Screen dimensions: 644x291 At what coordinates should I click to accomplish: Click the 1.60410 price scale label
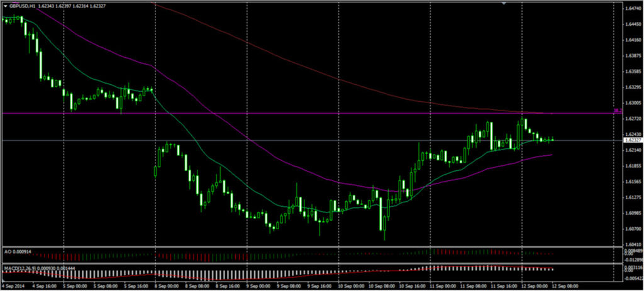633,245
